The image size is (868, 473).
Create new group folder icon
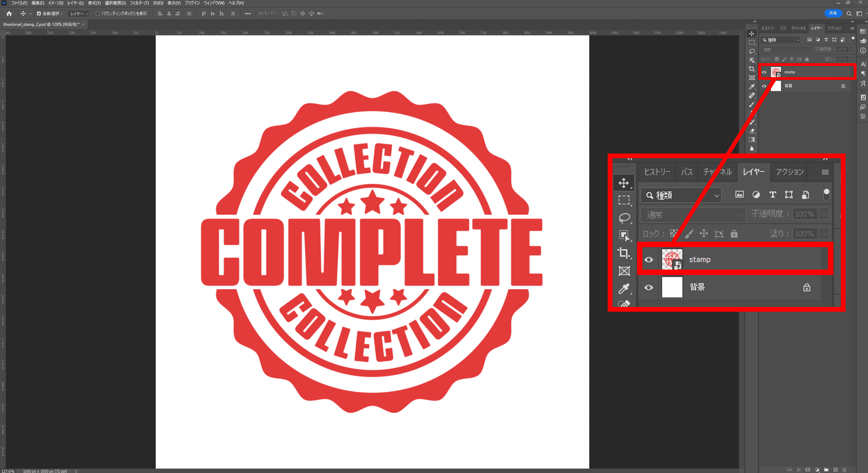[826, 470]
